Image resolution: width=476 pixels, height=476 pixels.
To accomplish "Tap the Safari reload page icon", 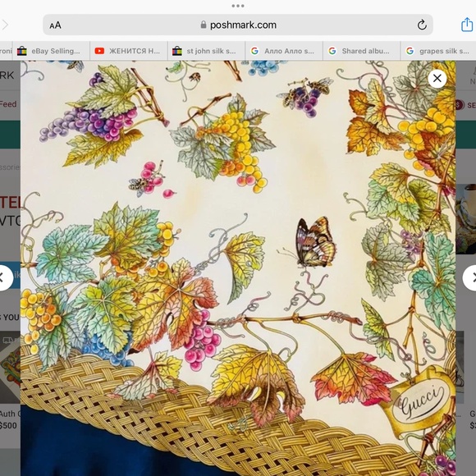I will [x=422, y=25].
